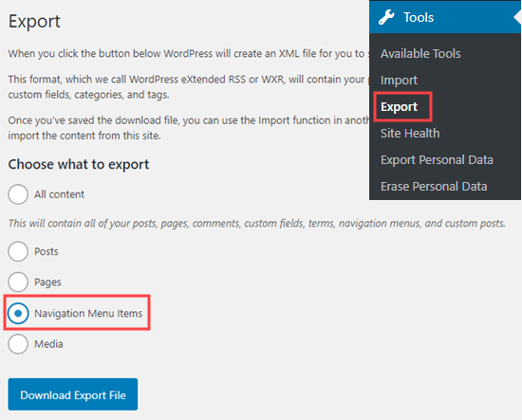Select Export in the Tools submenu
The height and width of the screenshot is (420, 522).
coord(399,107)
